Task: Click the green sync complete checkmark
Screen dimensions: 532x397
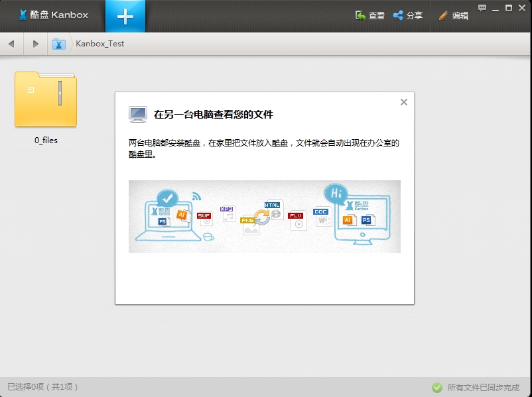Action: [x=436, y=387]
